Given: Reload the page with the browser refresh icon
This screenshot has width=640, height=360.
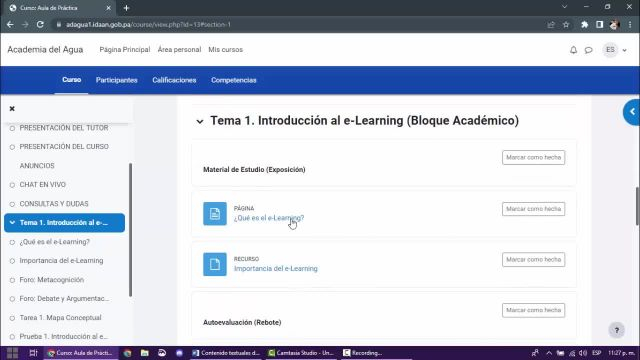Looking at the screenshot, I should [40, 24].
